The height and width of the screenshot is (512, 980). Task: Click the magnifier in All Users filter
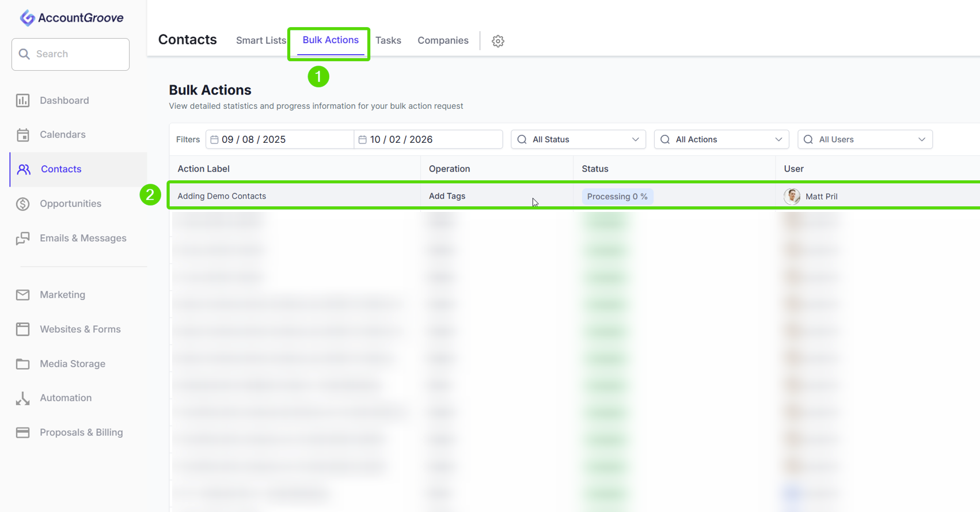pos(808,139)
